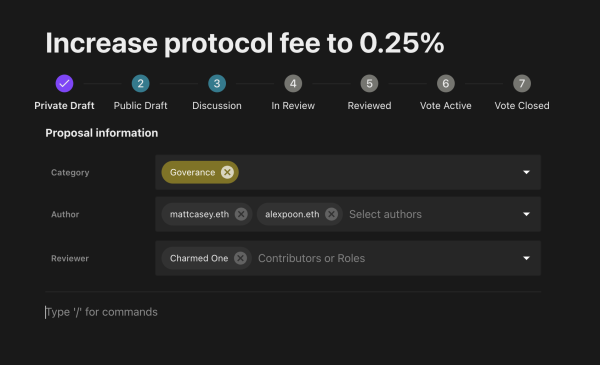Viewport: 600px width, 365px height.
Task: Remove alexpoon.eth from authors
Action: pyautogui.click(x=331, y=214)
